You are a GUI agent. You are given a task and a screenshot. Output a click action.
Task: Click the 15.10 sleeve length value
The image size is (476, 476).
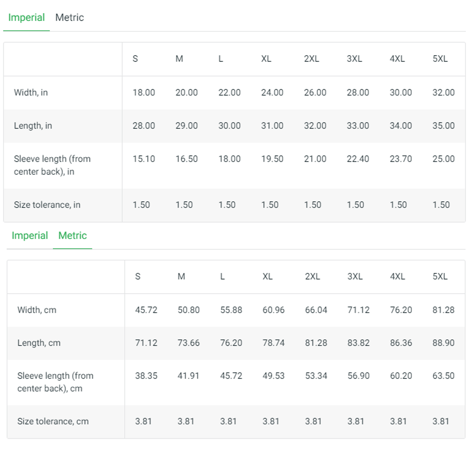(x=144, y=159)
